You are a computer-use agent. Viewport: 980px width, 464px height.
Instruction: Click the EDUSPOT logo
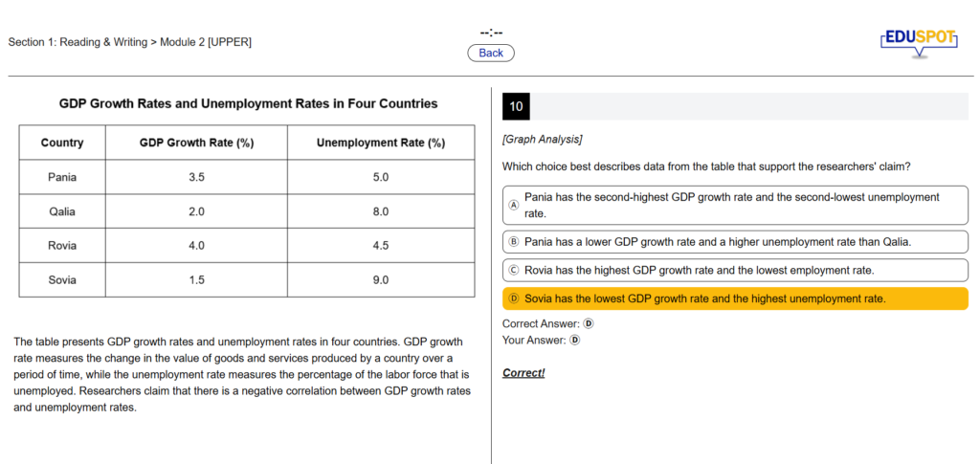tap(919, 42)
